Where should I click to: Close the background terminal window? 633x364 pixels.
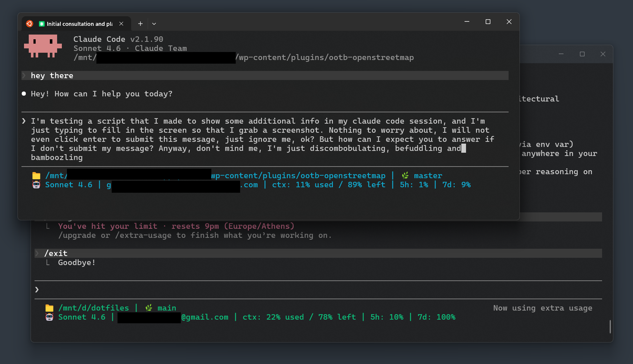(603, 54)
